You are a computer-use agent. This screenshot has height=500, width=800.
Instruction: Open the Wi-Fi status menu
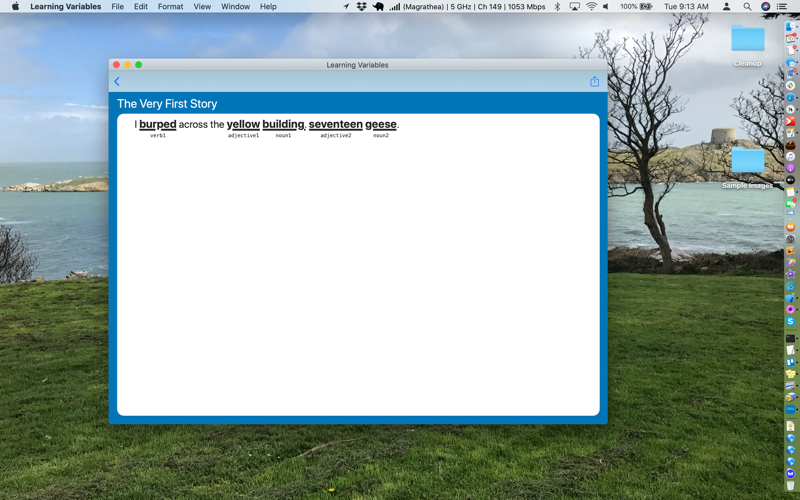(591, 7)
